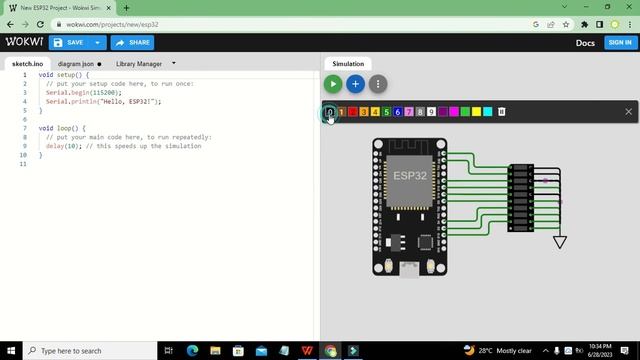The width and height of the screenshot is (640, 360).
Task: Select white wire color swatch 9
Action: [431, 112]
